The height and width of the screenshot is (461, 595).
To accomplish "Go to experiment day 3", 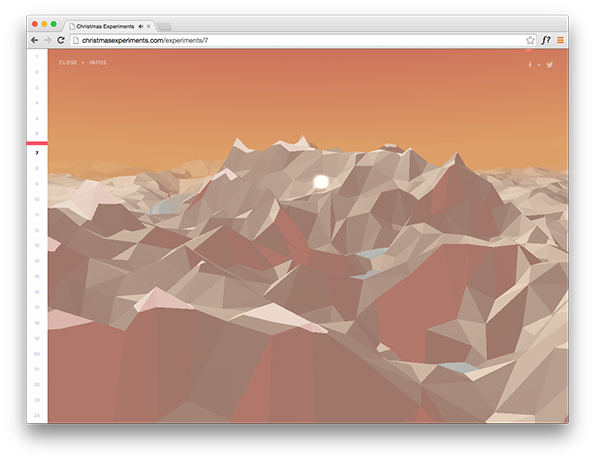I will [x=37, y=88].
